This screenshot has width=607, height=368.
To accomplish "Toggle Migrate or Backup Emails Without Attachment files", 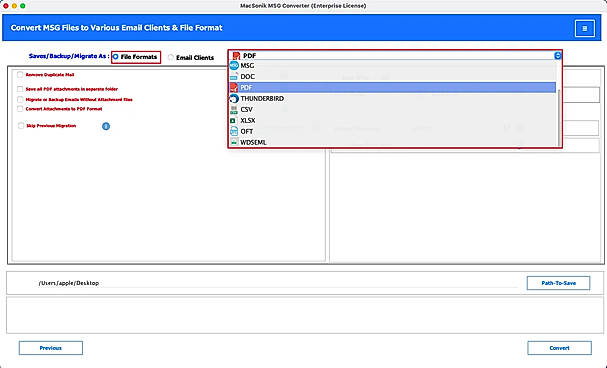I will [20, 99].
